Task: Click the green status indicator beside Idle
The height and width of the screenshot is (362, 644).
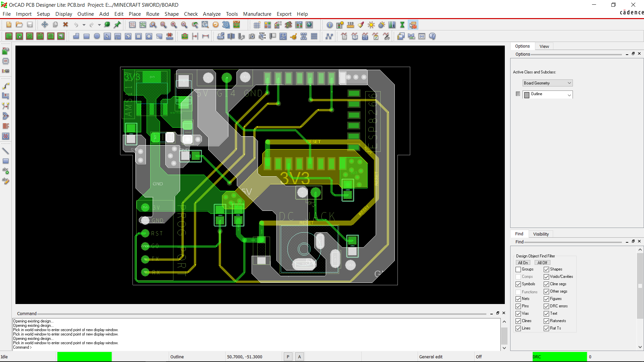Action: click(x=85, y=357)
